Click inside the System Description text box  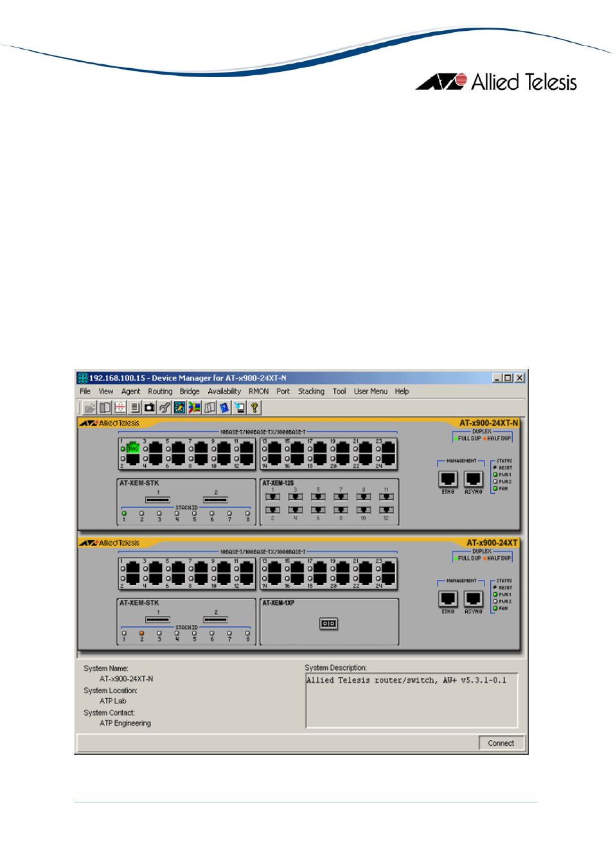(x=412, y=700)
